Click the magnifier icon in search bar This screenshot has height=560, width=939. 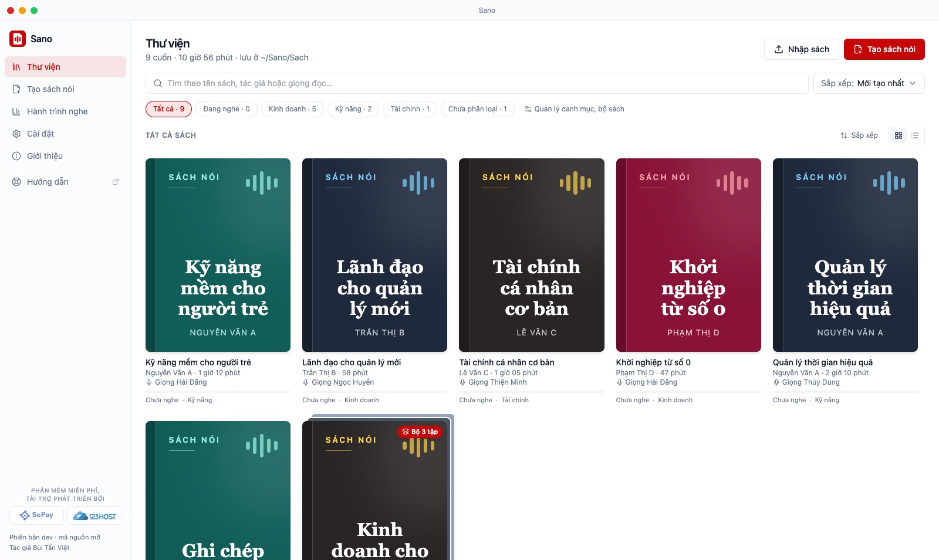tap(158, 83)
